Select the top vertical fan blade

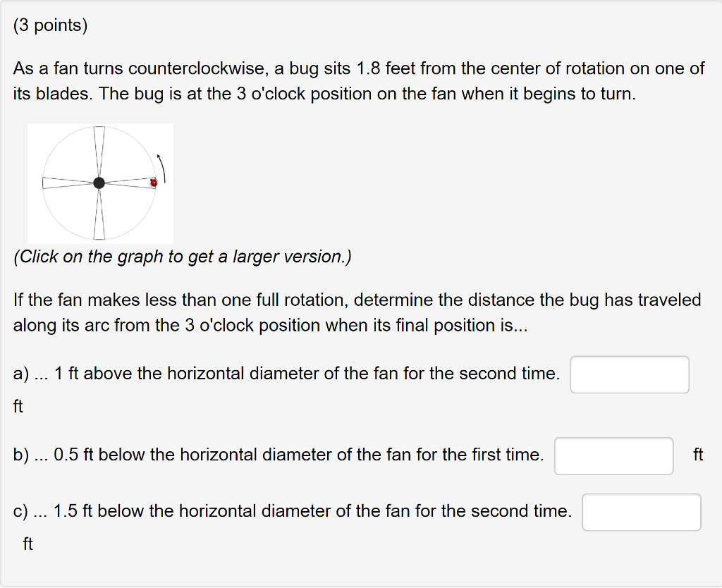click(x=99, y=145)
